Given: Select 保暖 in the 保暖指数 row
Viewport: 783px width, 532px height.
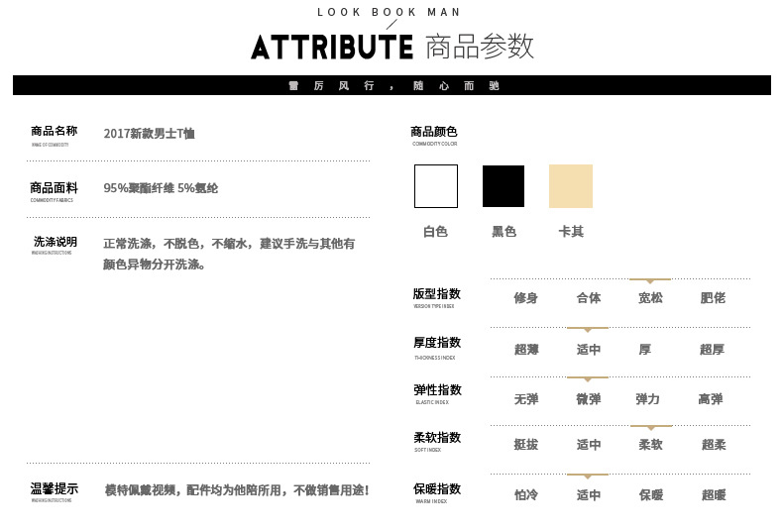Looking at the screenshot, I should (x=650, y=494).
